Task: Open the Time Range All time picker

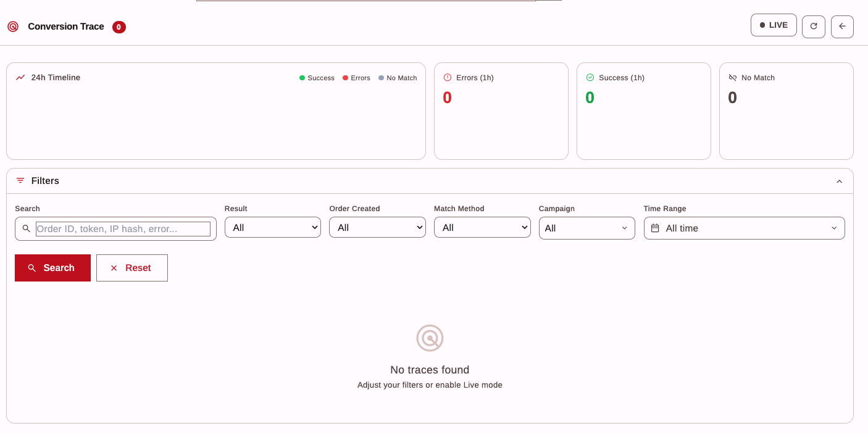Action: (x=744, y=228)
